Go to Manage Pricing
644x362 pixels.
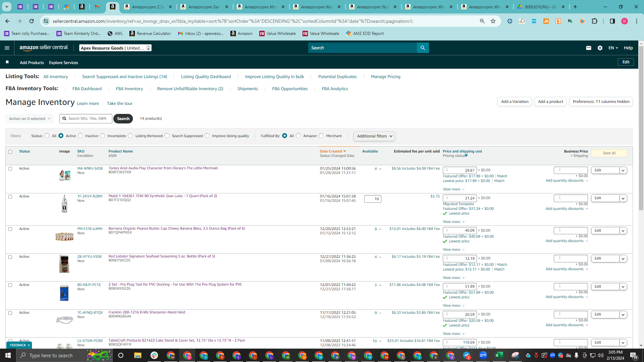point(386,77)
